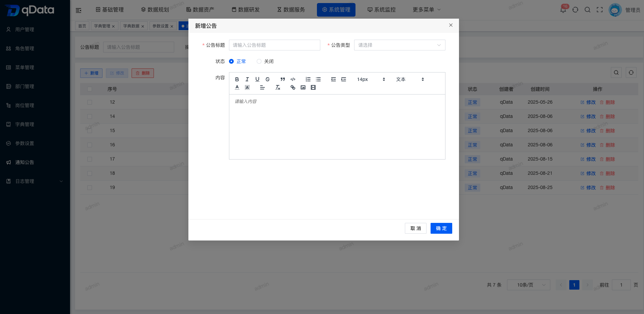Go to the next page arrow
The height and width of the screenshot is (314, 644).
(588, 285)
